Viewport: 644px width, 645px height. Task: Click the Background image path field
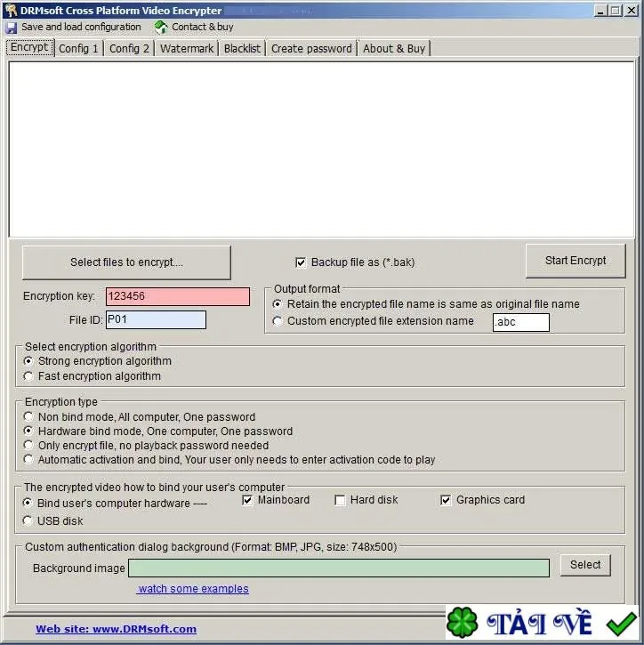tap(339, 568)
